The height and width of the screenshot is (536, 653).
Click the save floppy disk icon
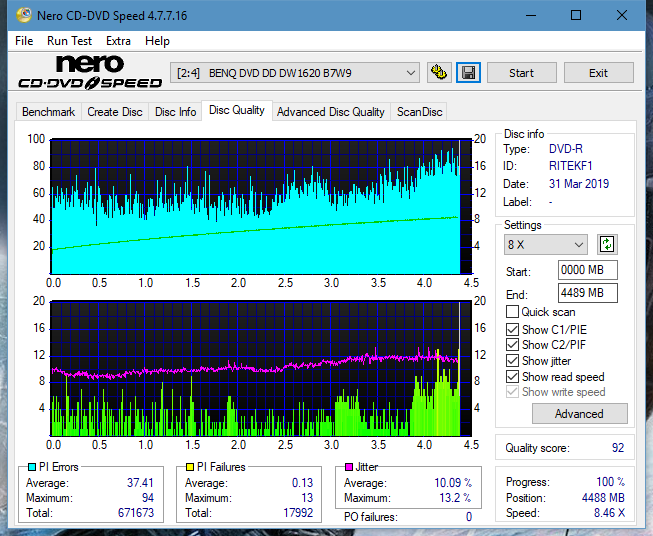[468, 73]
